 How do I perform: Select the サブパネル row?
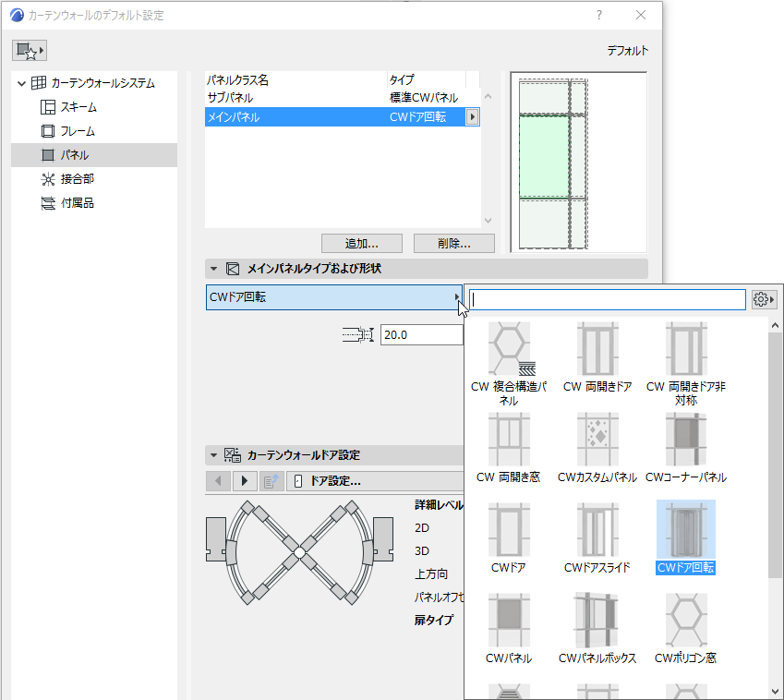(343, 98)
